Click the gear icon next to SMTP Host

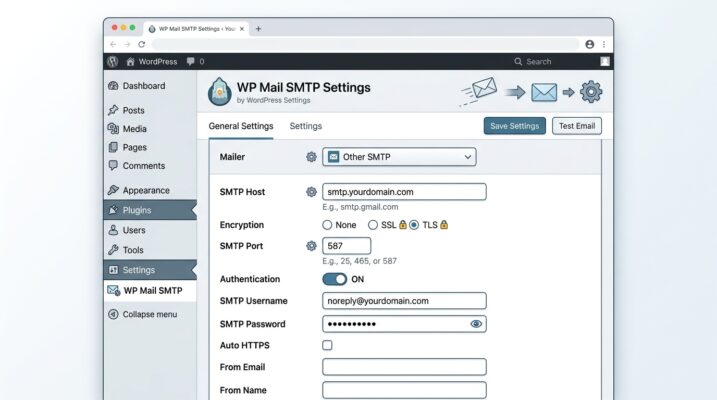pos(311,192)
